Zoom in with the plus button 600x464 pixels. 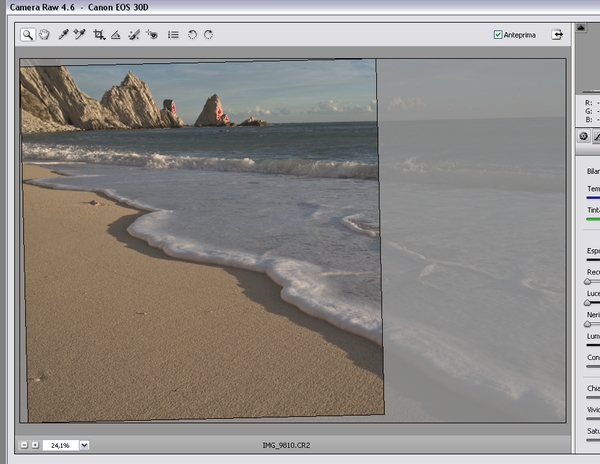(x=35, y=445)
